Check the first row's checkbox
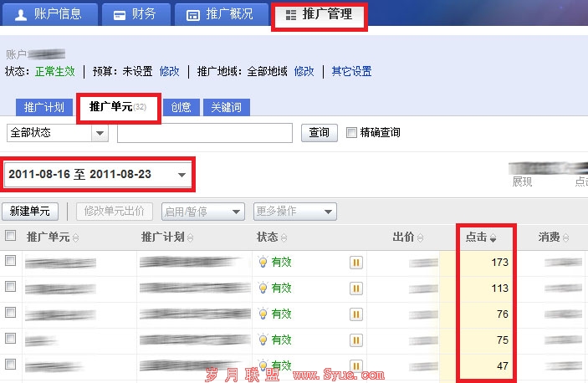This screenshot has height=383, width=588. click(10, 262)
